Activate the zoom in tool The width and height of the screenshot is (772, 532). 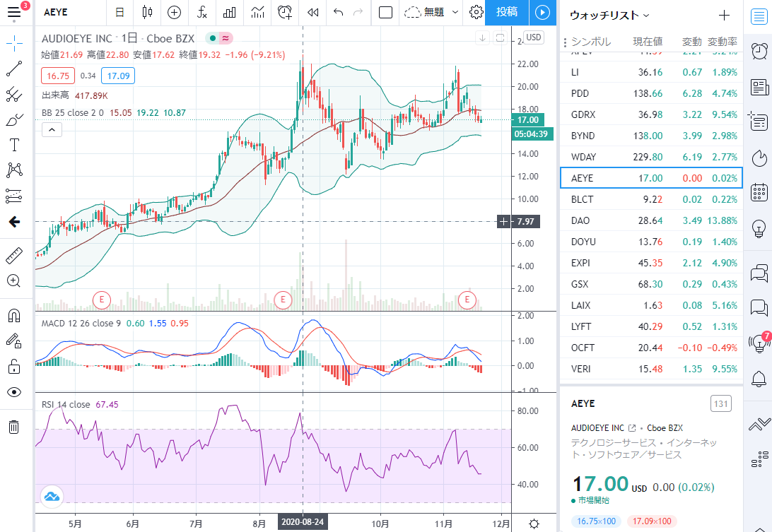(14, 281)
